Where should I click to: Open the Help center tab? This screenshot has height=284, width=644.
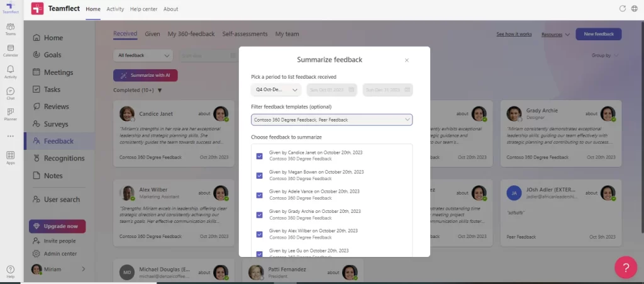[x=143, y=9]
